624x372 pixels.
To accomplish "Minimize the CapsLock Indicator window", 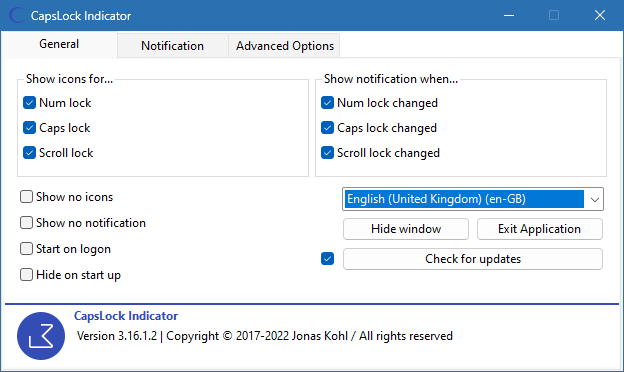I will tap(509, 16).
